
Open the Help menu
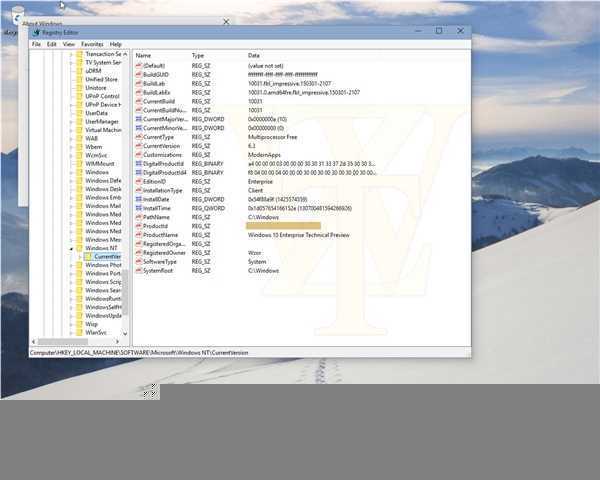pyautogui.click(x=116, y=44)
